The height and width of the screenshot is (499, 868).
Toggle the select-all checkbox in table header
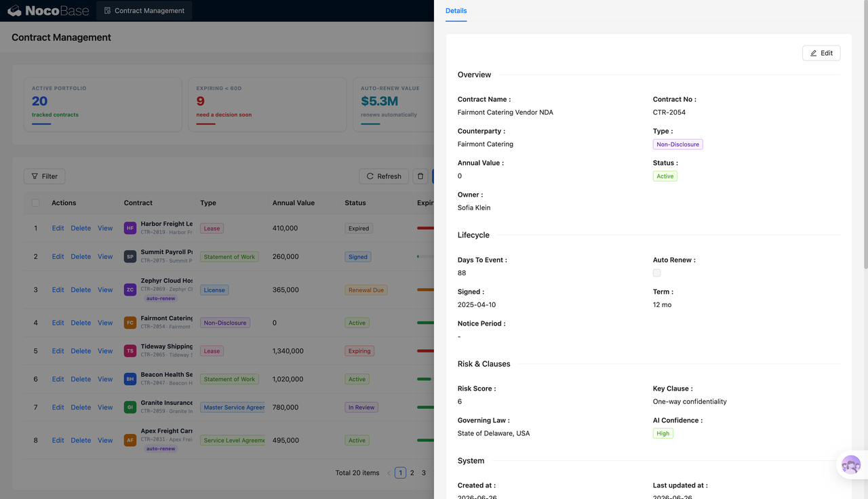coord(36,203)
